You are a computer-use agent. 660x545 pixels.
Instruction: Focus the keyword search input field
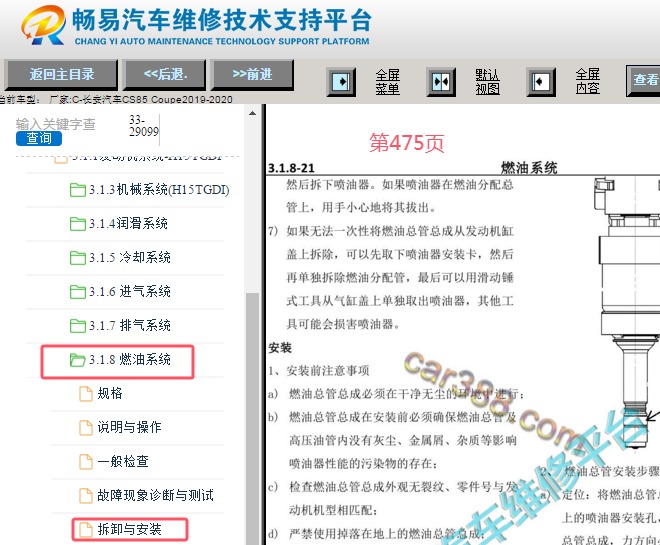63,124
